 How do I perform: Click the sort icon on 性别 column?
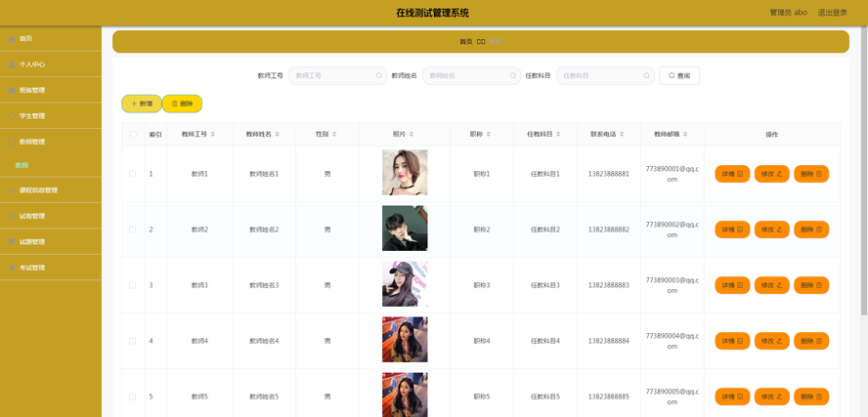[334, 135]
